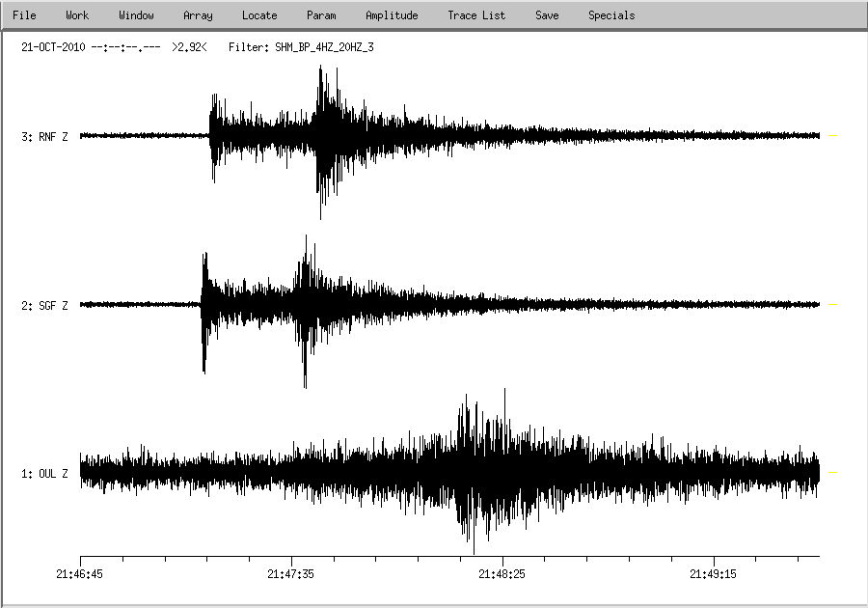Image resolution: width=868 pixels, height=608 pixels.
Task: Click the 21:49:15 time axis label
Action: tap(714, 574)
